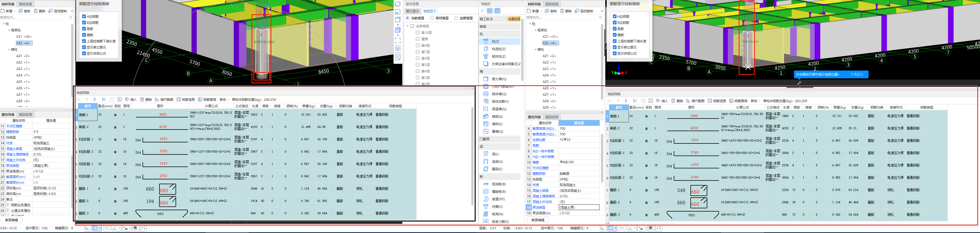
Task: Click 搜索构件 search box in left window
Action: (36, 17)
